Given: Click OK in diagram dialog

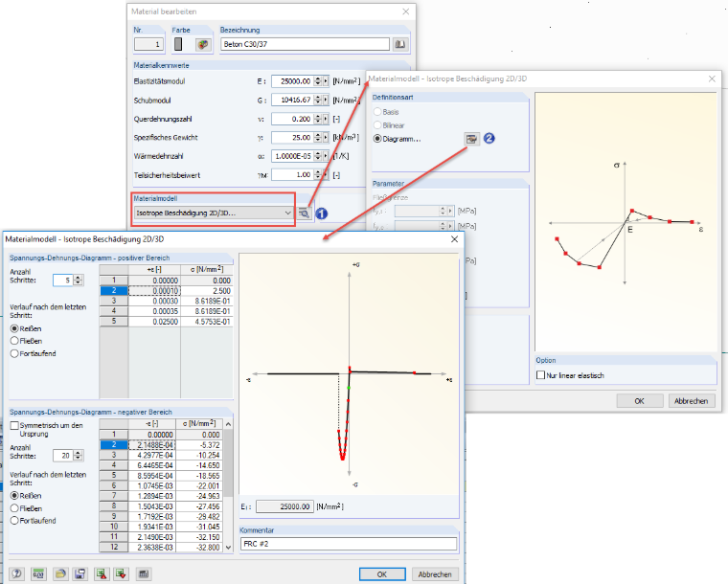Looking at the screenshot, I should (x=382, y=574).
